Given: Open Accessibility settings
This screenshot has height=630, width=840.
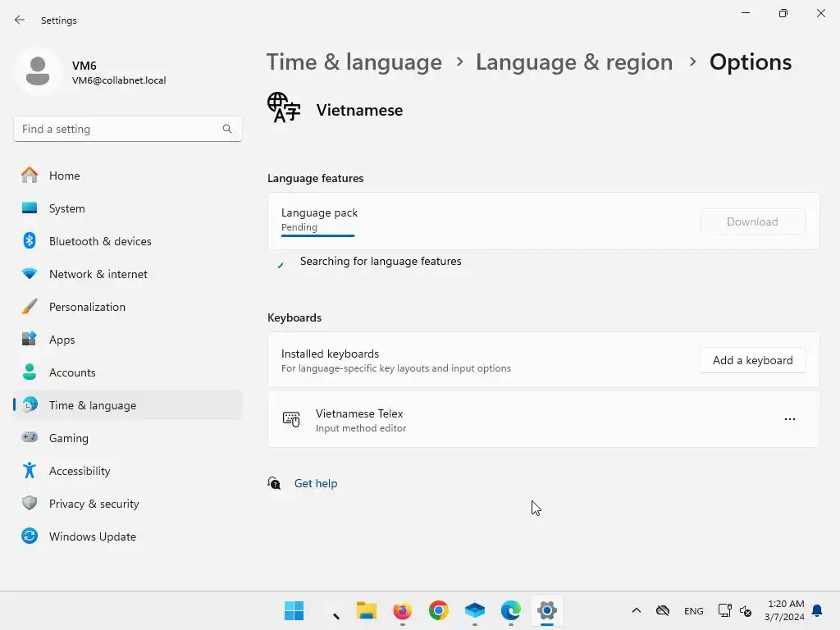Looking at the screenshot, I should pos(79,471).
